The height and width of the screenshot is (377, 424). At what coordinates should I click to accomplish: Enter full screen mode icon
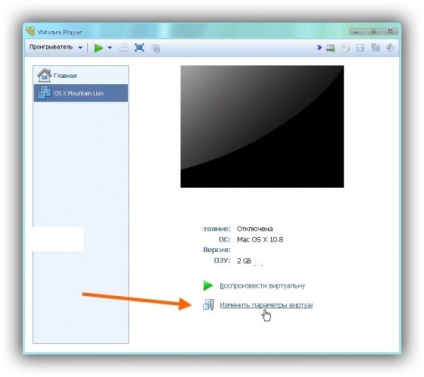[x=139, y=48]
